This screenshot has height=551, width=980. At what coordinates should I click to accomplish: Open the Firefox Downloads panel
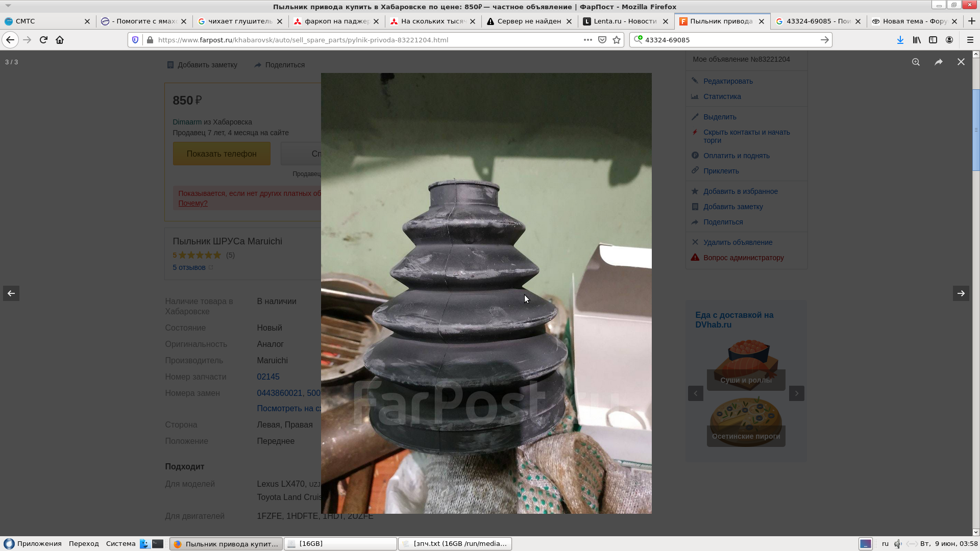(x=900, y=40)
